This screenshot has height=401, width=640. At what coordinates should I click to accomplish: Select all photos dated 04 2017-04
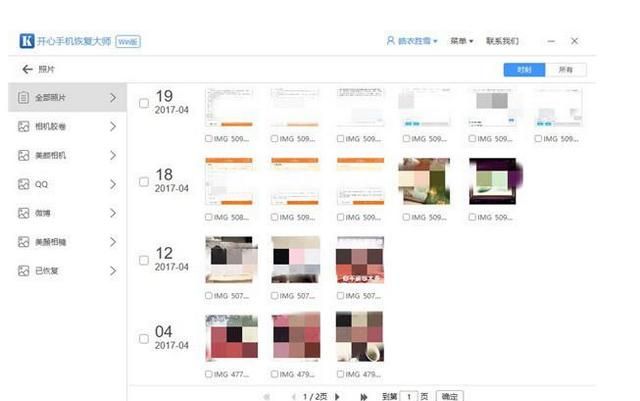[144, 339]
